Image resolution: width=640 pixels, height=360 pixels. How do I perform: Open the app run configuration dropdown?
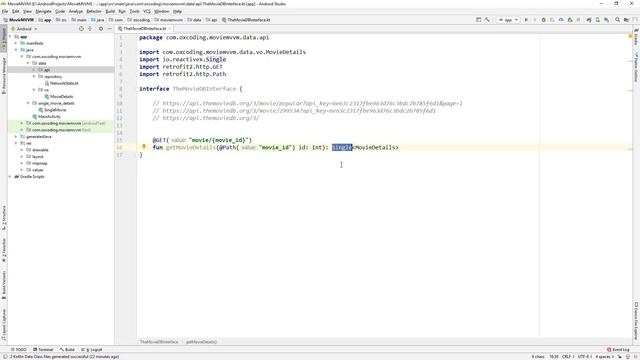click(508, 20)
